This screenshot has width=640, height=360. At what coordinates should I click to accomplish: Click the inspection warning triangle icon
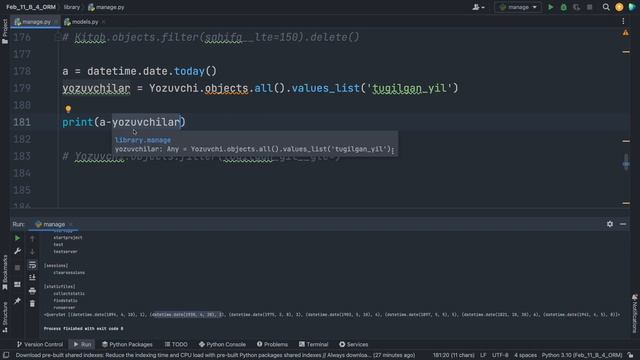click(x=625, y=33)
